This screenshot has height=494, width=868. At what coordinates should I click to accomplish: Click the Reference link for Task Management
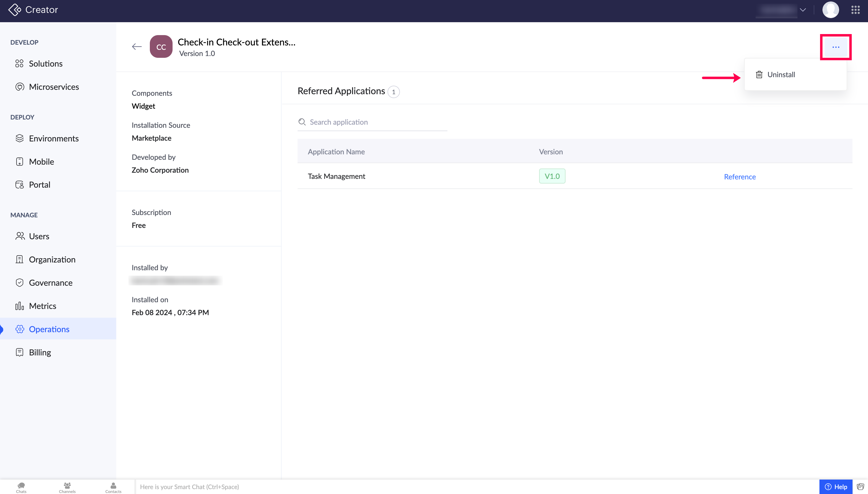(x=740, y=177)
